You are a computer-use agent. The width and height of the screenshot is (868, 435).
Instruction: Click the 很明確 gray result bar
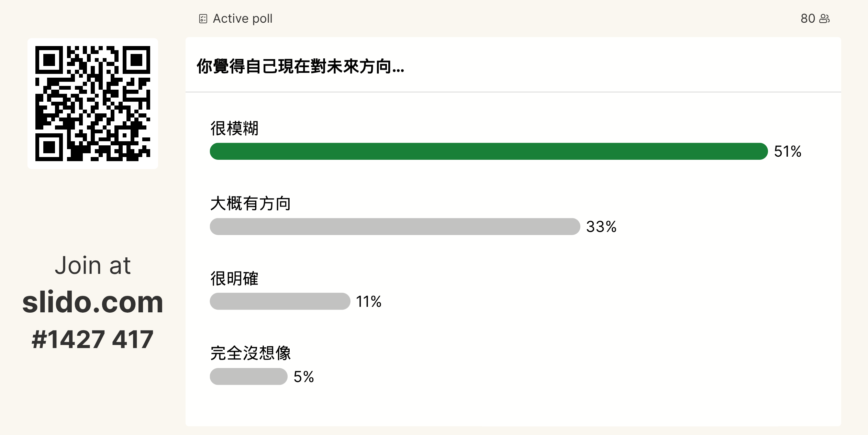point(280,301)
